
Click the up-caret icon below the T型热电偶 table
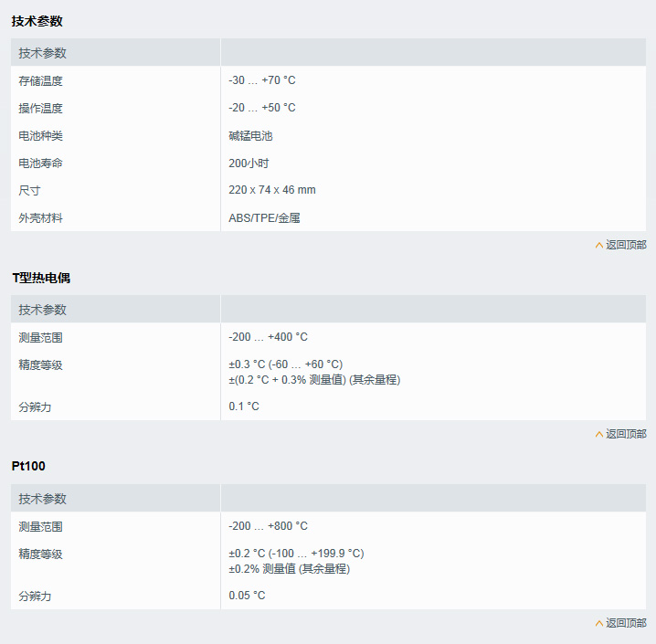click(x=599, y=434)
